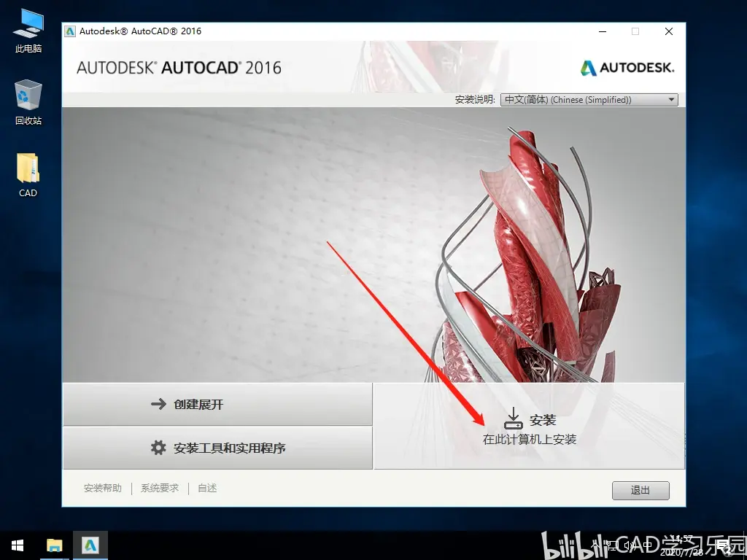Open the Windows Start menu
The image size is (747, 560).
click(18, 545)
